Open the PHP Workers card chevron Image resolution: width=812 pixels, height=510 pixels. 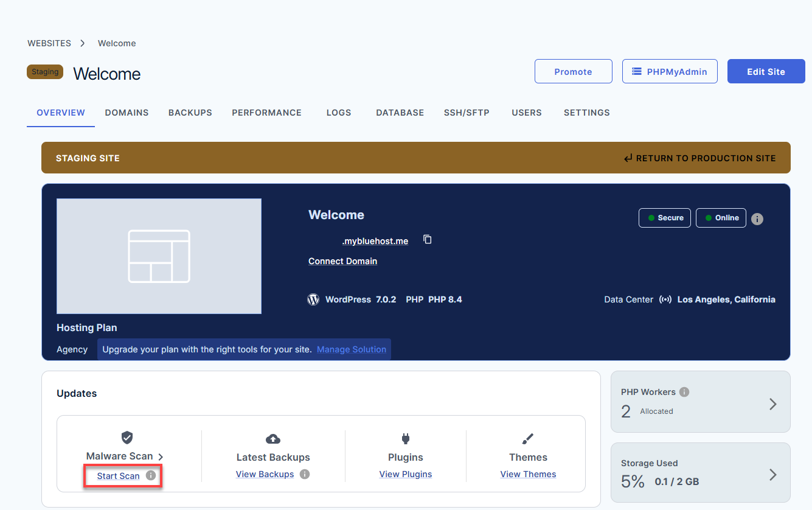773,404
